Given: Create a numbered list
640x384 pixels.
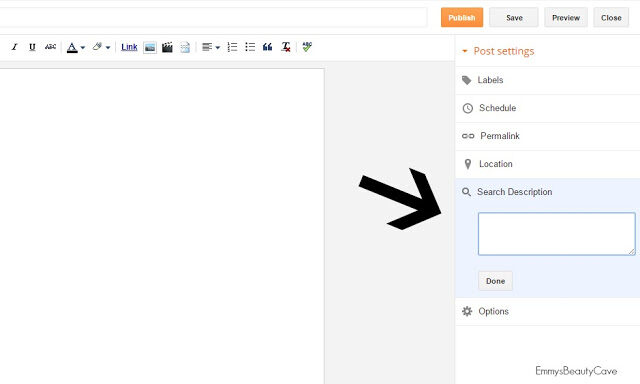Looking at the screenshot, I should pos(232,47).
